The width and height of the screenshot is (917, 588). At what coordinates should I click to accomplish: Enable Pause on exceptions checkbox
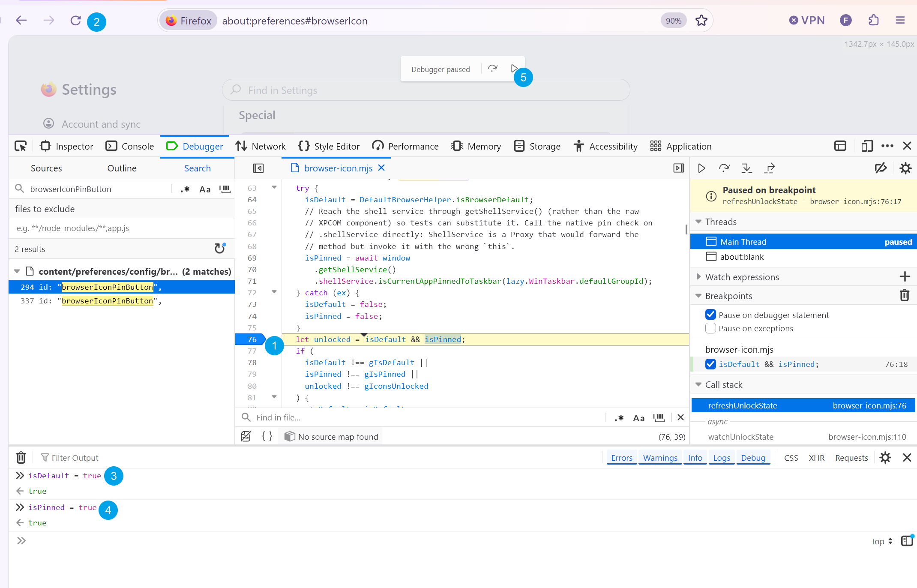710,328
